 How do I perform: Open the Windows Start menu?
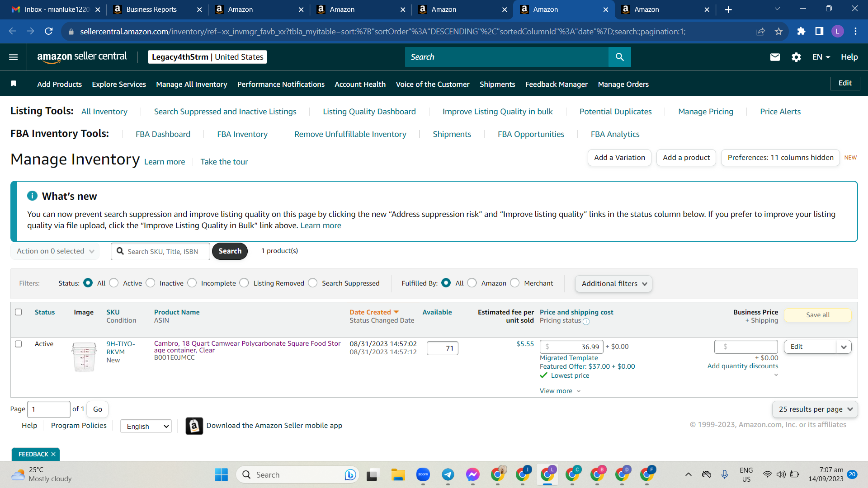221,474
